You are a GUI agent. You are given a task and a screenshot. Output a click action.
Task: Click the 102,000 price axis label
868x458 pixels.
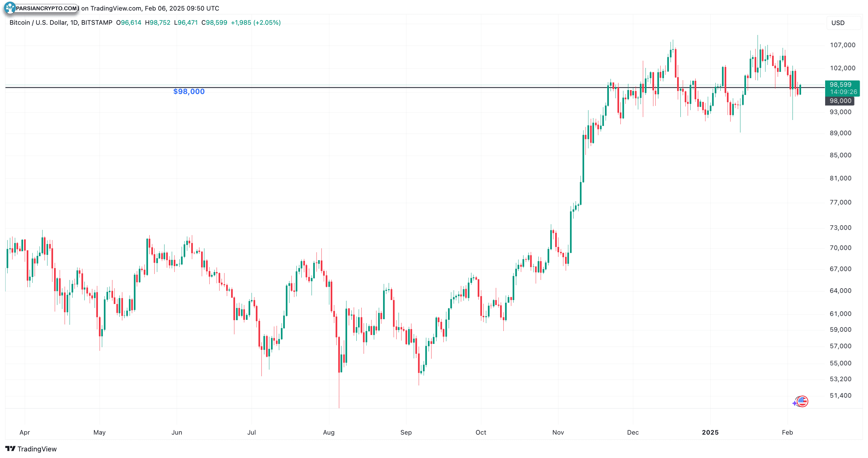tap(842, 68)
